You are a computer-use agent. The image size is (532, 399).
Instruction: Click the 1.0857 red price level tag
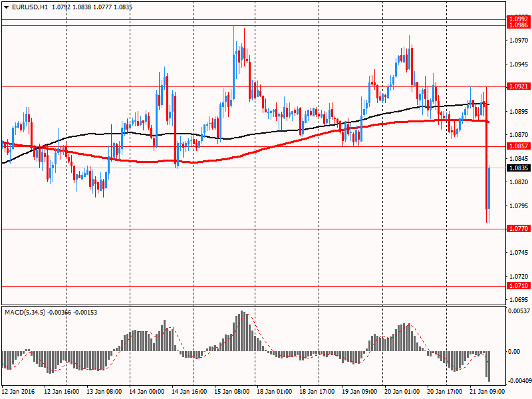518,146
